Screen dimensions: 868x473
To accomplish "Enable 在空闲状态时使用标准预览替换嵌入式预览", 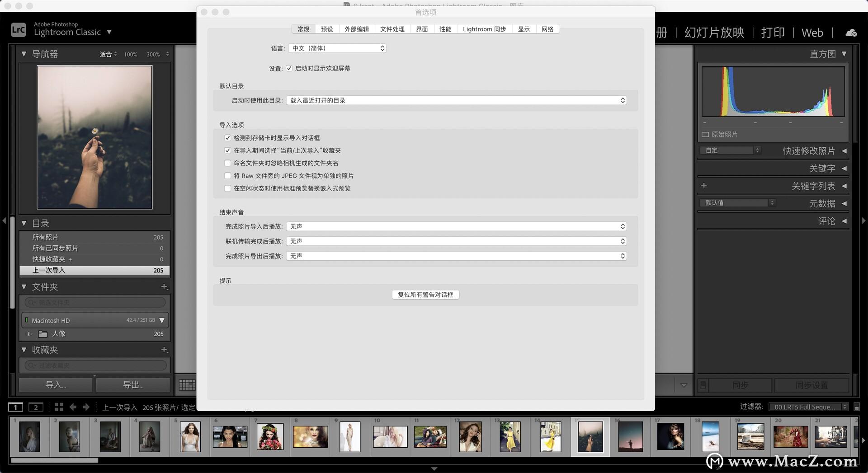I will click(x=227, y=188).
